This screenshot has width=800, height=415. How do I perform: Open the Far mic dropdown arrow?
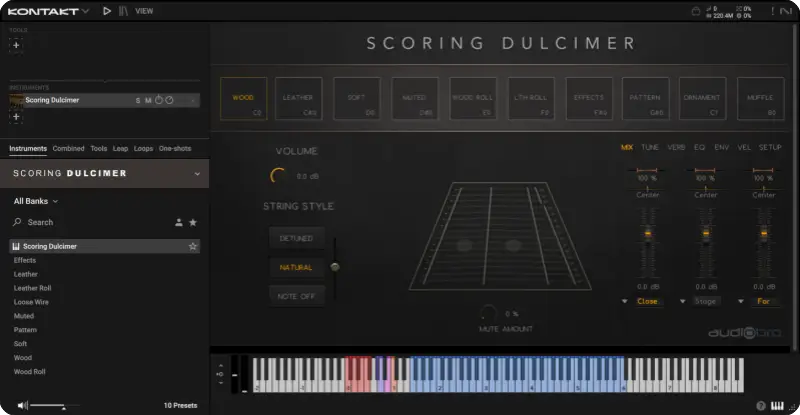coord(740,302)
